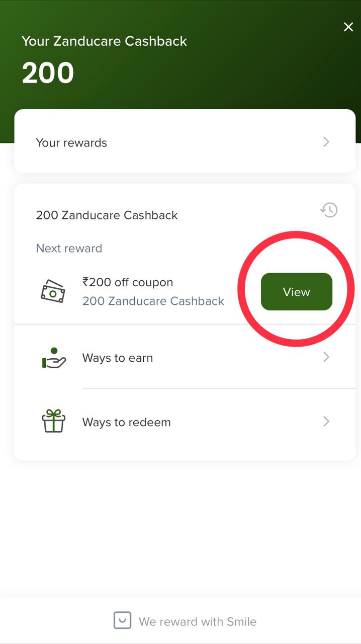This screenshot has width=361, height=644.
Task: Select the Ways to earn label
Action: (x=118, y=358)
